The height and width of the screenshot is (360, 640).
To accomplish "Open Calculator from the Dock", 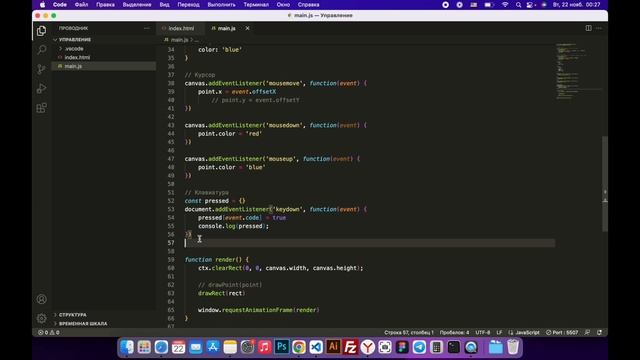I will point(436,347).
